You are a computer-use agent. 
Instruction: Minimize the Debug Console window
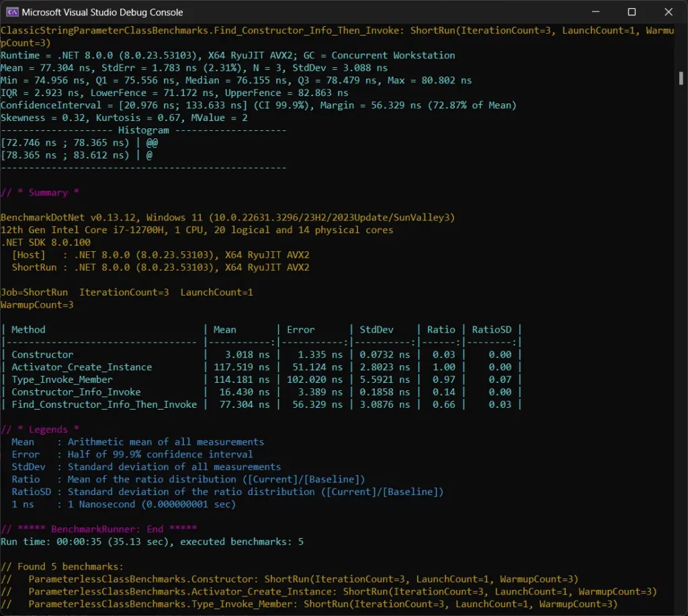click(596, 11)
